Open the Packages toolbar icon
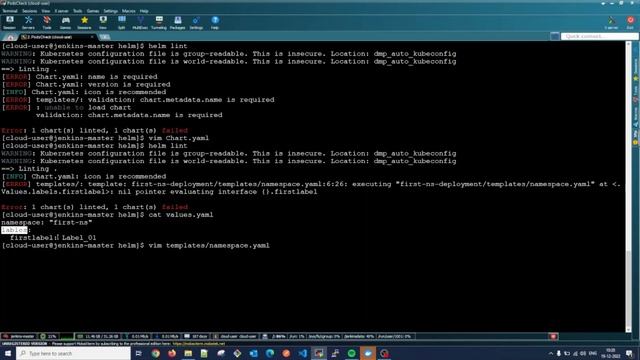This screenshot has width=640, height=360. click(178, 22)
